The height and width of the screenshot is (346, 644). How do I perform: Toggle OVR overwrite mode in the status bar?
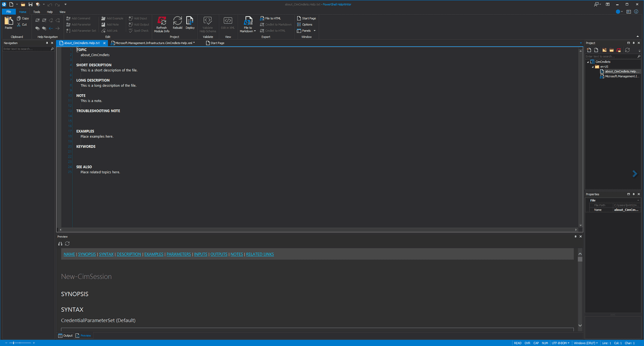(527, 343)
